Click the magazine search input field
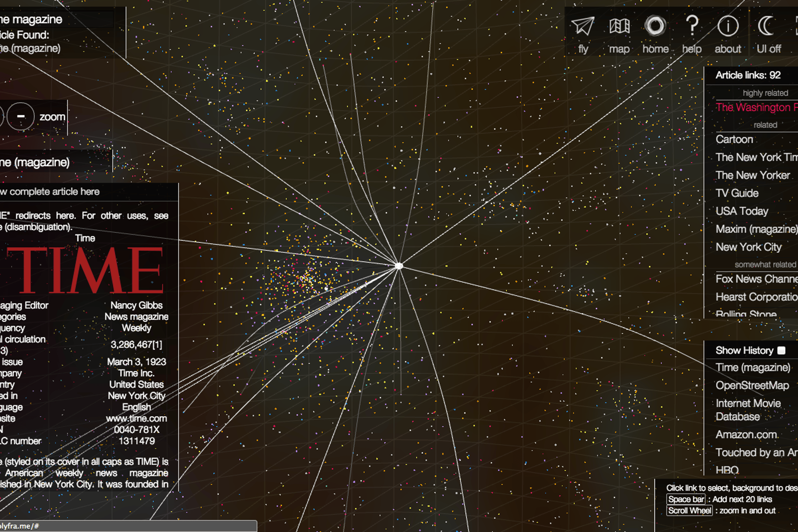 click(56, 19)
